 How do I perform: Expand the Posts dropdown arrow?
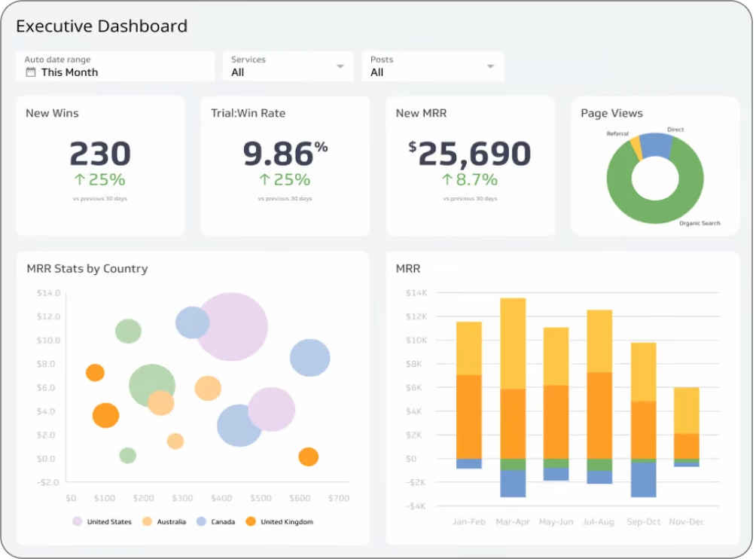[490, 66]
